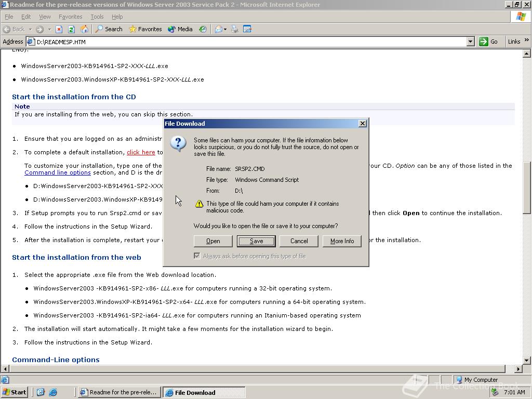Open the Favorites pane from the toolbar
532x399 pixels.
145,29
